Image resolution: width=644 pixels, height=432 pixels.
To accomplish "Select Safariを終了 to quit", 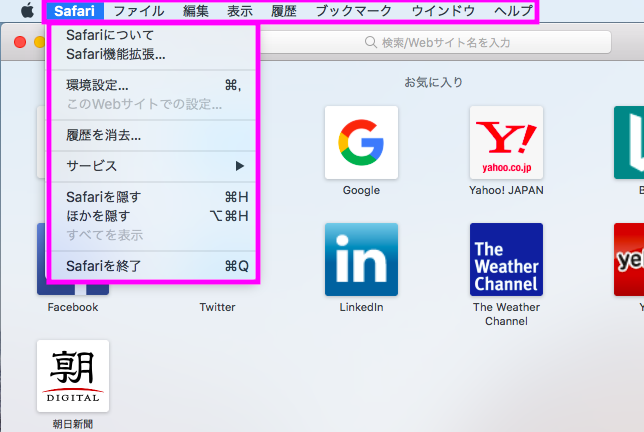I will [x=154, y=266].
